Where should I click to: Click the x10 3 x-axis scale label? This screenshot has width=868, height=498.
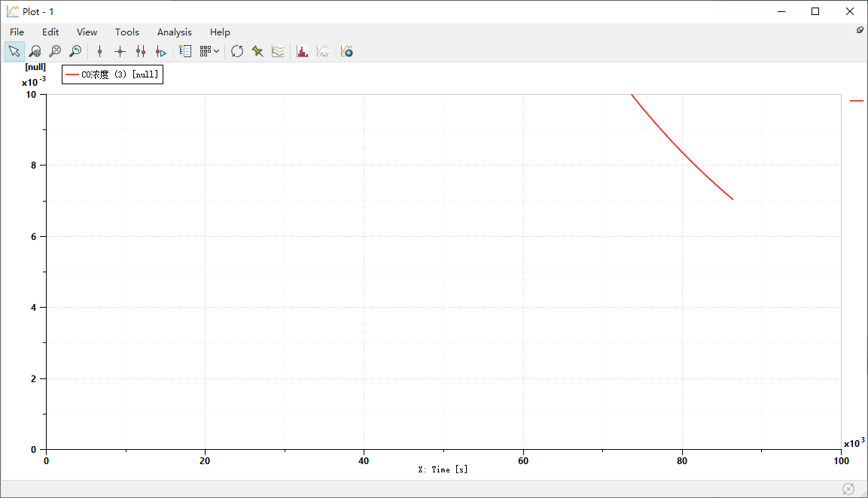tap(854, 442)
